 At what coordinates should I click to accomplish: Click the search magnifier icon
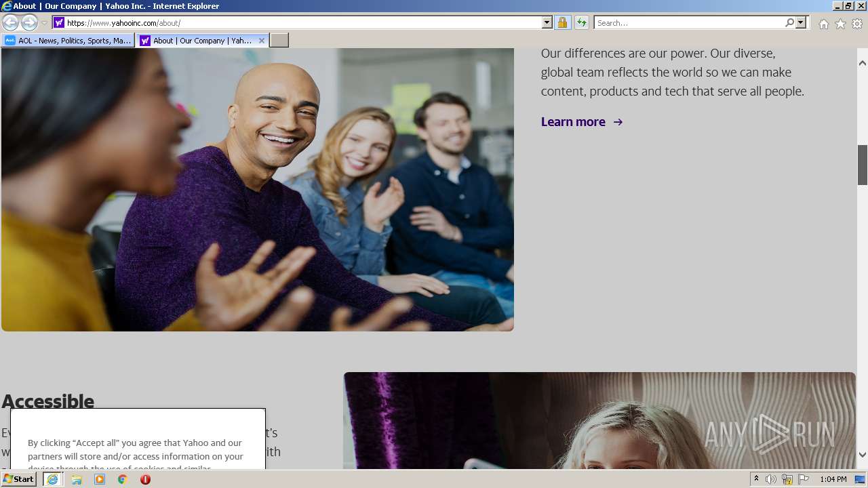(789, 22)
